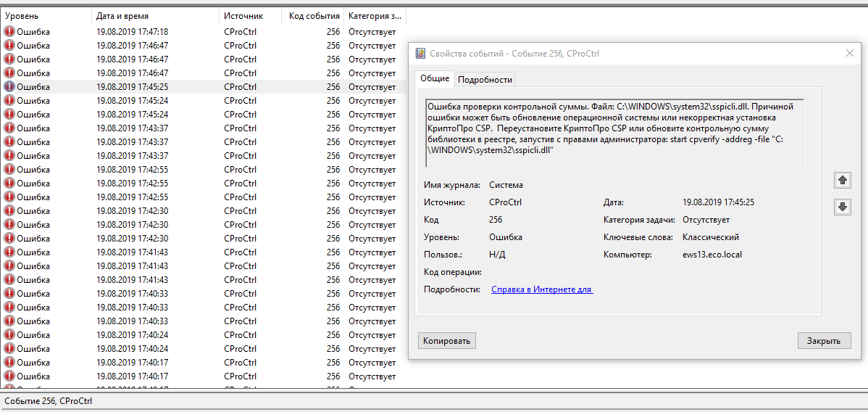Viewport: 868px width, 412px height.
Task: Click the Система journal name value
Action: pyautogui.click(x=506, y=185)
